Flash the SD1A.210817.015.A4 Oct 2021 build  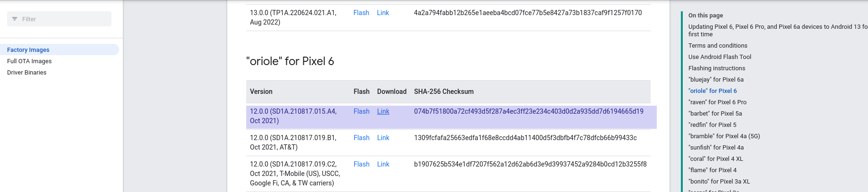click(x=361, y=111)
